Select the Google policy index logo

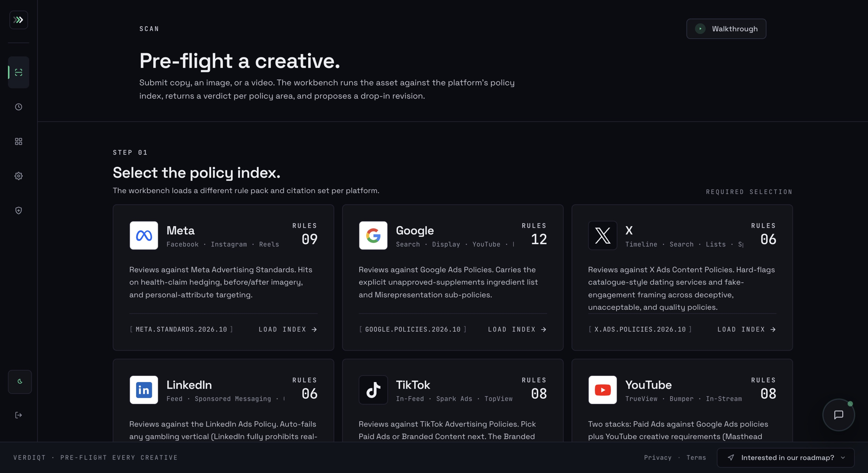coord(373,236)
